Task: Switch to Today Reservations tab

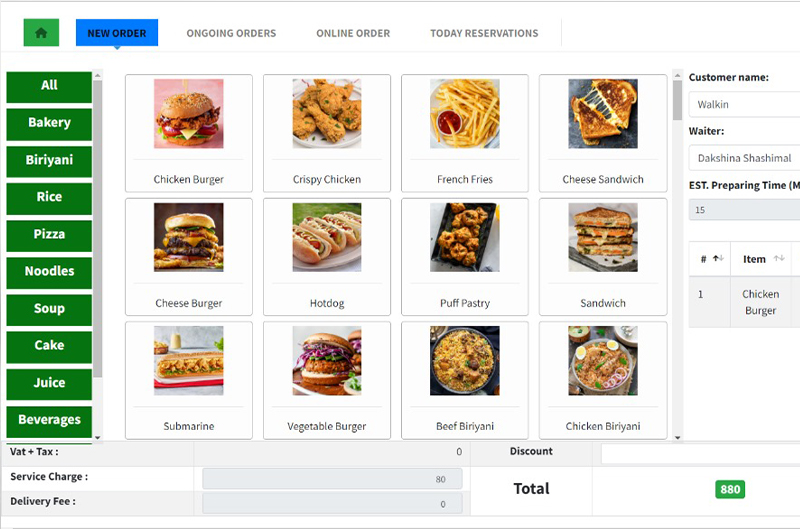Action: [x=484, y=33]
